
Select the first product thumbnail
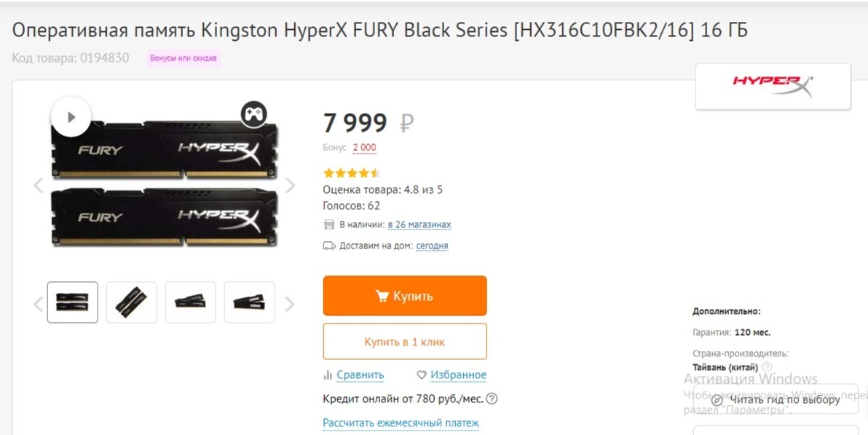(x=73, y=302)
